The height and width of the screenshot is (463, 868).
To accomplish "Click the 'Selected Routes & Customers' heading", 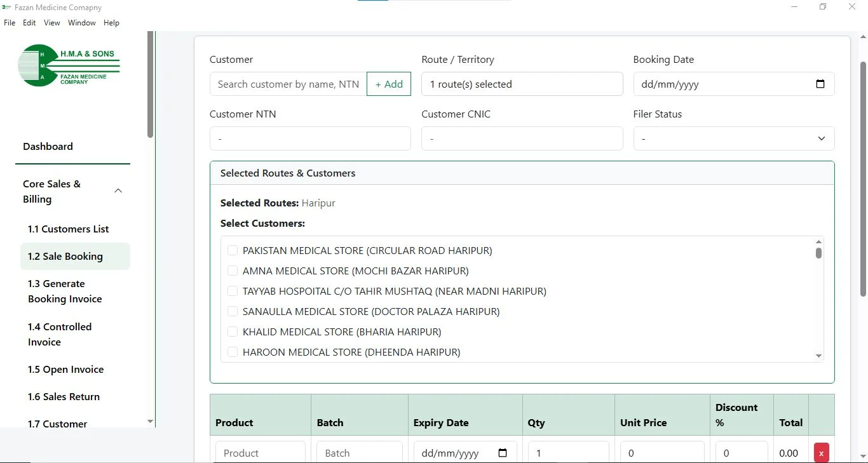I will (x=288, y=173).
